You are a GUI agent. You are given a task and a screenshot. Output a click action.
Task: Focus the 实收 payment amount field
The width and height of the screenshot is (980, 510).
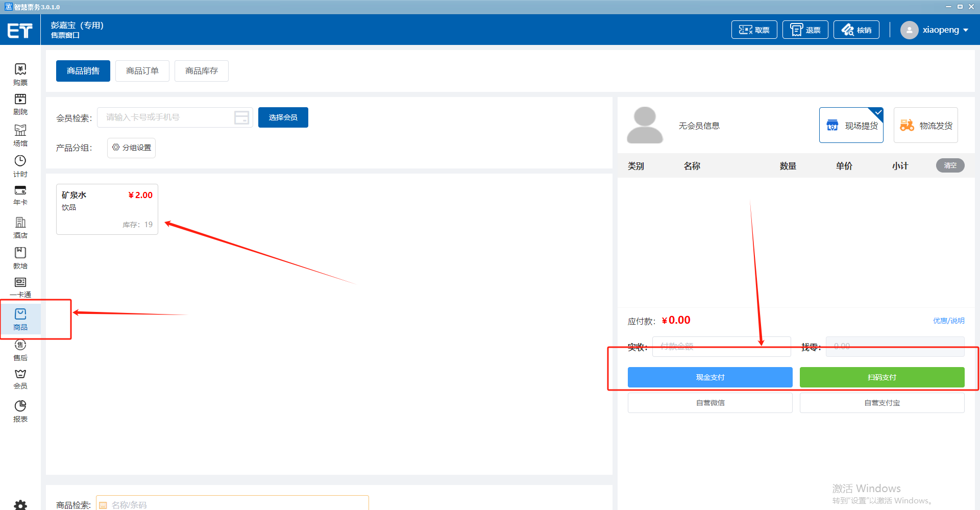tap(721, 347)
